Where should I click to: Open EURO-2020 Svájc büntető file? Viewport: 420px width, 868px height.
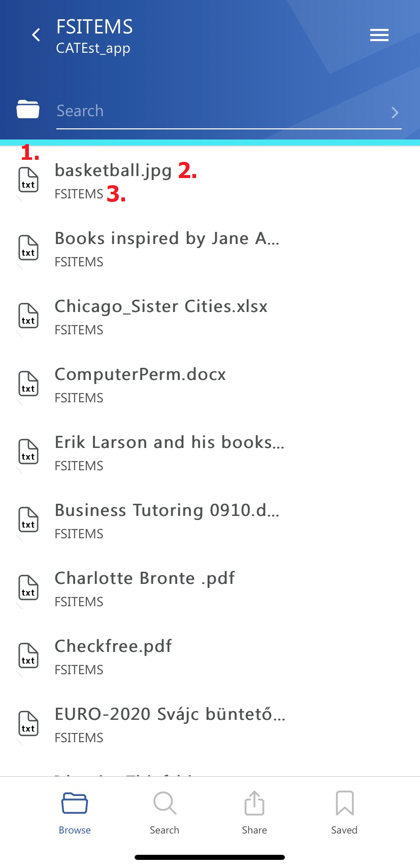170,714
